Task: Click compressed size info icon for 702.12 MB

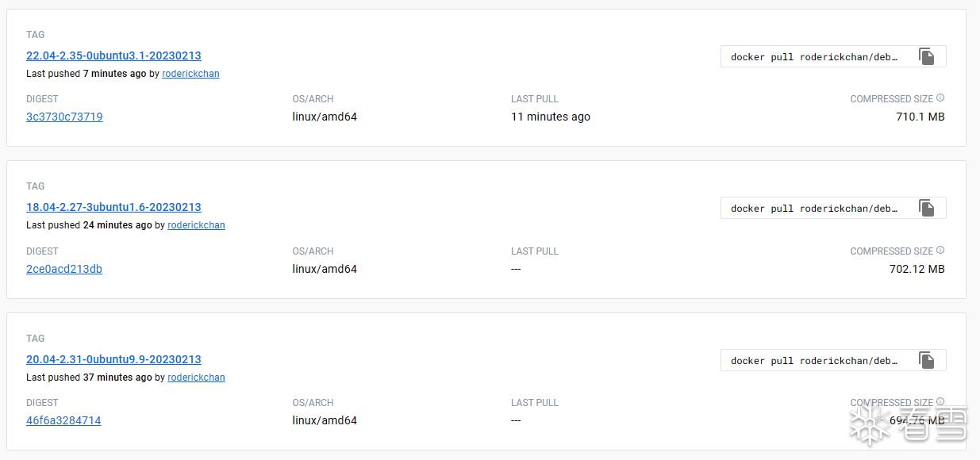Action: point(940,251)
